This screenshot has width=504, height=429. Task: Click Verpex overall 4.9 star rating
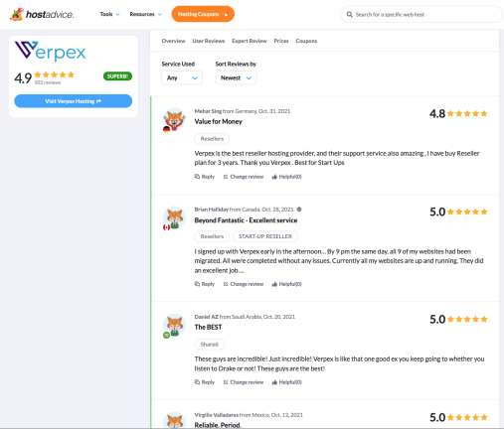(x=55, y=74)
